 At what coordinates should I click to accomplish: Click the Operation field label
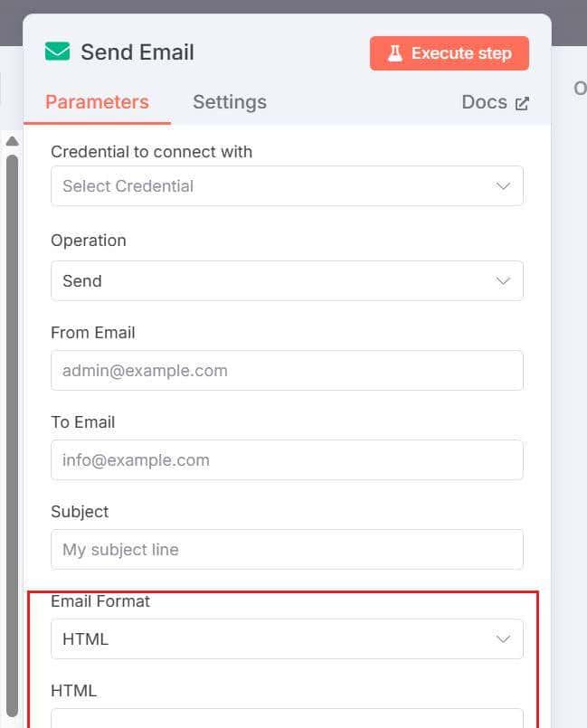click(x=89, y=241)
